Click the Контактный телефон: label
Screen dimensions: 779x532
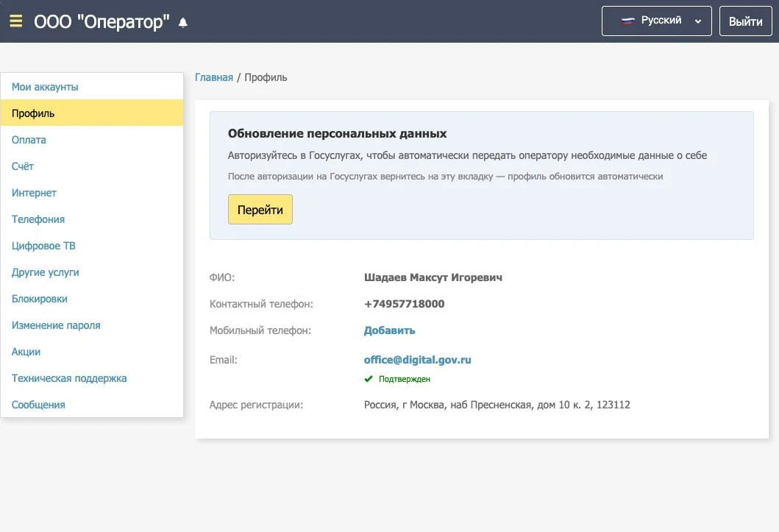(261, 303)
